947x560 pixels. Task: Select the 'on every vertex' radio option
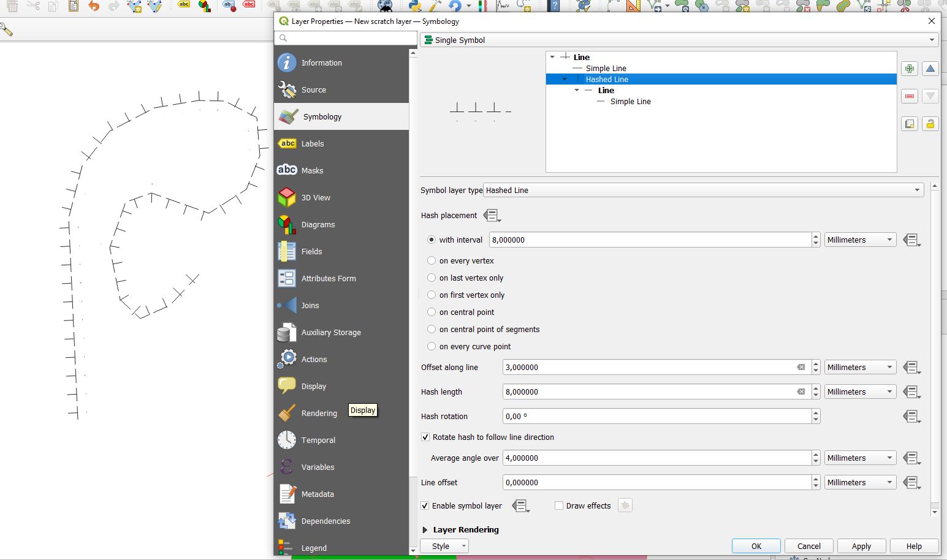432,260
